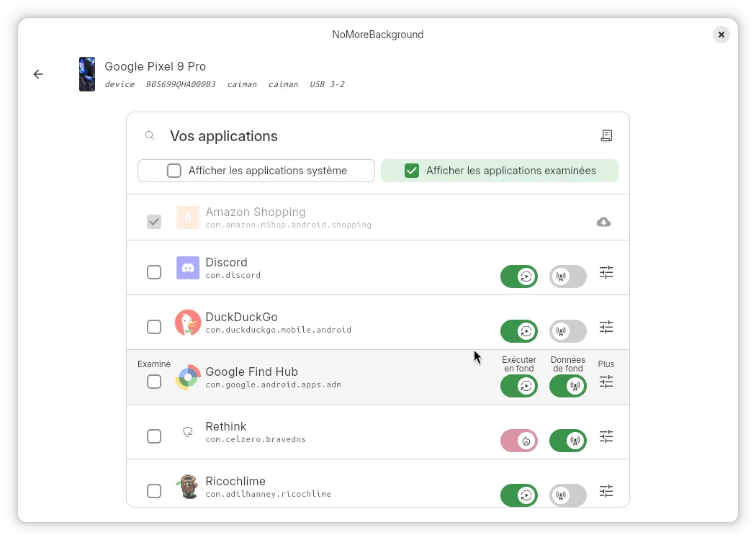Click the cloud download icon for Amazon Shopping

tap(603, 222)
